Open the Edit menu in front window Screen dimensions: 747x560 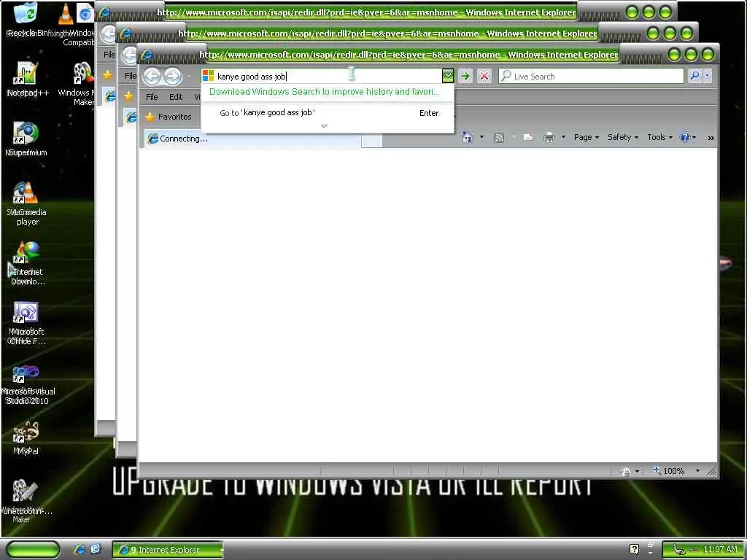click(176, 97)
